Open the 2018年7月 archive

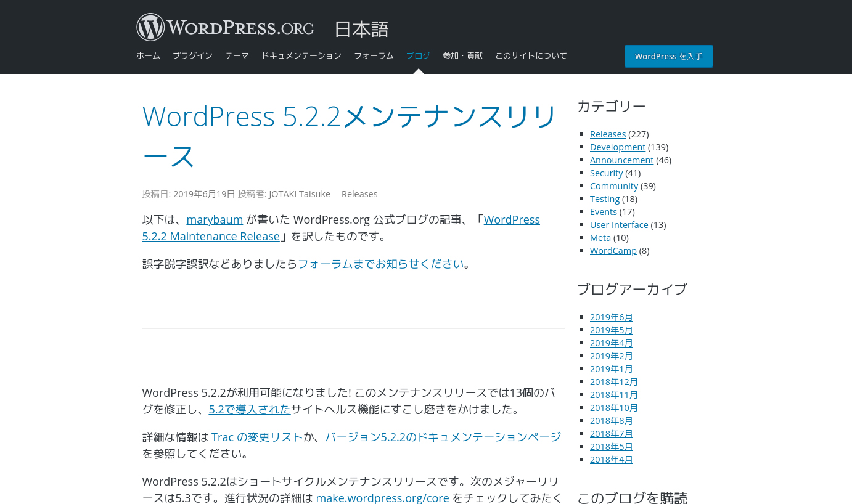pos(612,434)
